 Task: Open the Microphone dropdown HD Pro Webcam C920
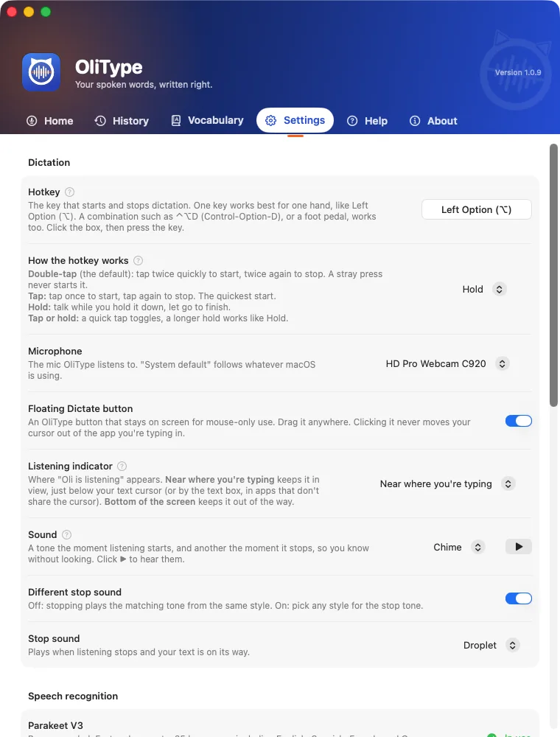point(447,364)
